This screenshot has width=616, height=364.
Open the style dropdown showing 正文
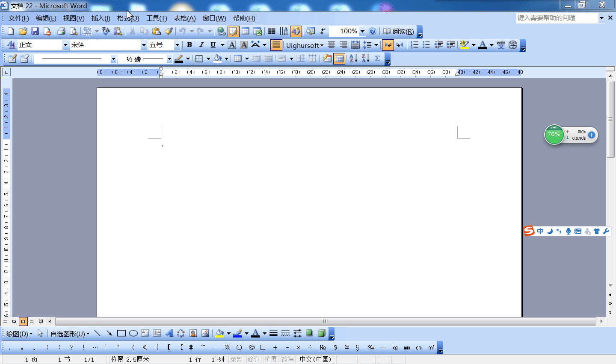65,45
